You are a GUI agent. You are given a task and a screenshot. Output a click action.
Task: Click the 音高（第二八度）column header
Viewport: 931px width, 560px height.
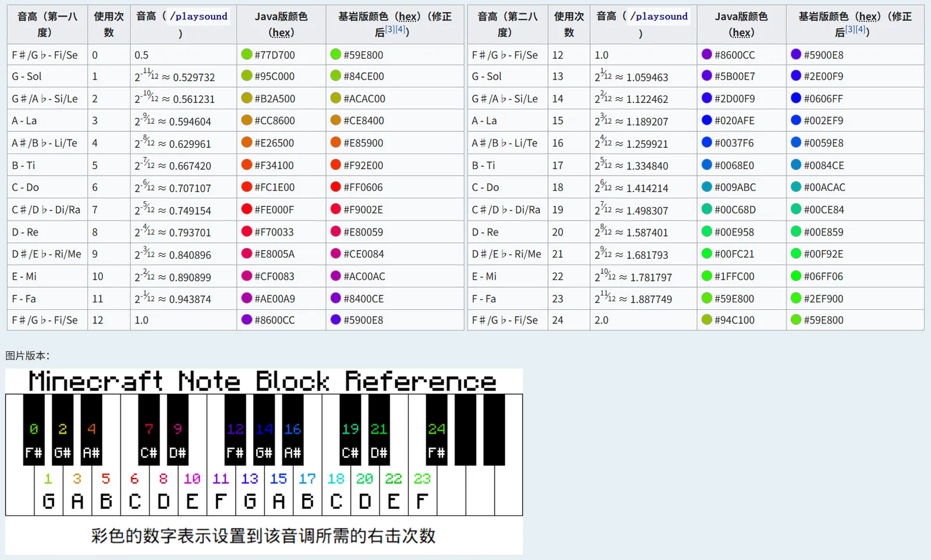pyautogui.click(x=507, y=24)
